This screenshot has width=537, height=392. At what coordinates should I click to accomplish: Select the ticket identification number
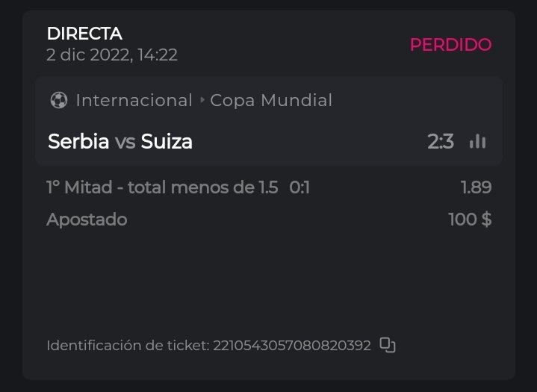[x=292, y=346]
